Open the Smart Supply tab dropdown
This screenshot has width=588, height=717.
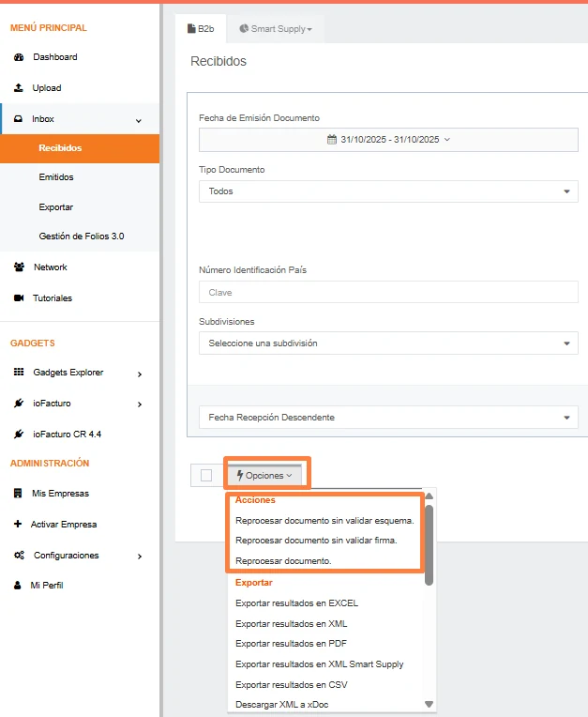coord(276,29)
